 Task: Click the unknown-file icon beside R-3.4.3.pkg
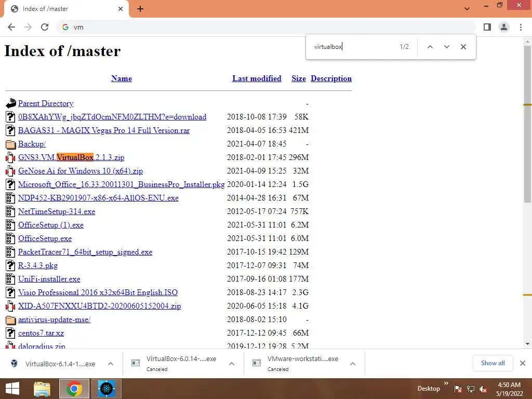(x=10, y=265)
